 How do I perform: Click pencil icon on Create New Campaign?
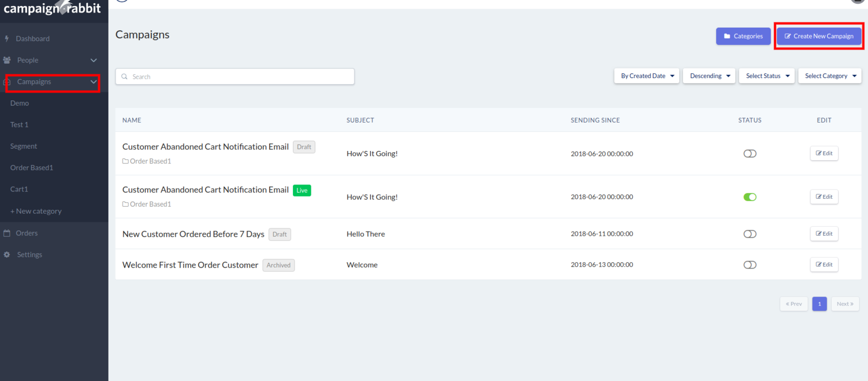click(x=788, y=36)
